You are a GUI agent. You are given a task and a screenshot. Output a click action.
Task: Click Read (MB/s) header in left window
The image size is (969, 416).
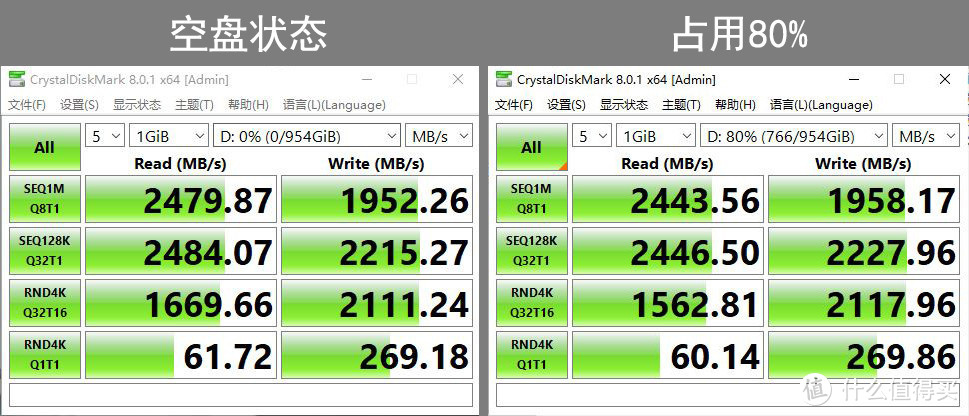[180, 164]
